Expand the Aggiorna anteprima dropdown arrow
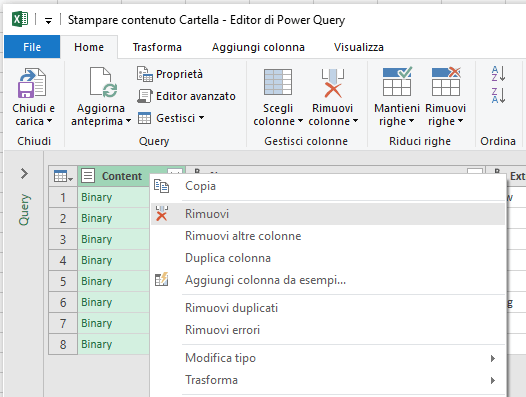Screen dimensions: 526x397 click(128, 121)
